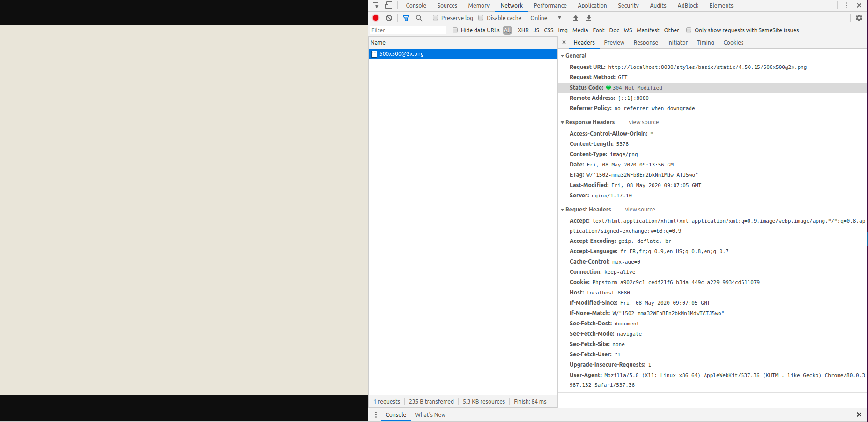Select the inspect element cursor tool
868x422 pixels.
(375, 5)
